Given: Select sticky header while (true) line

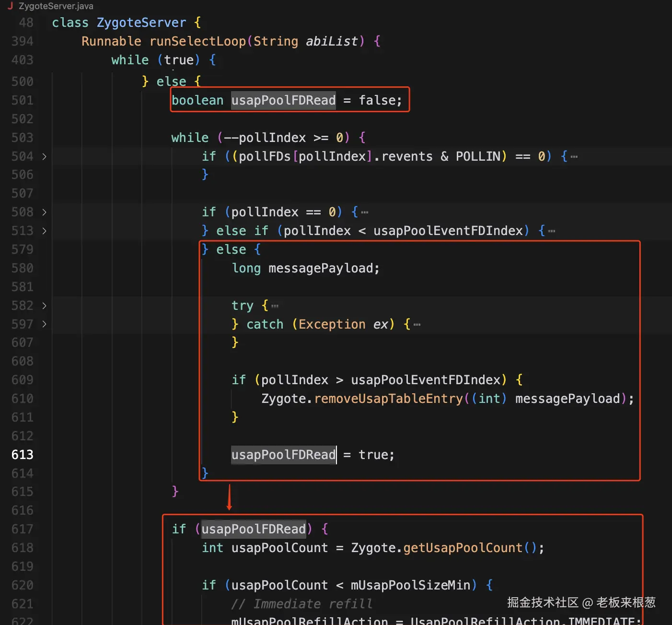Looking at the screenshot, I should (163, 60).
